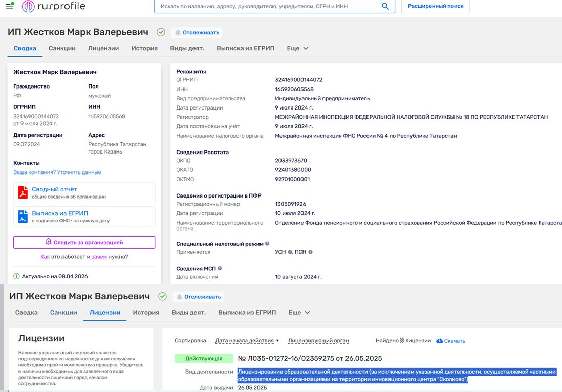Click the Выписка из ЕГРИП document icon
This screenshot has width=562, height=392.
pos(23,216)
